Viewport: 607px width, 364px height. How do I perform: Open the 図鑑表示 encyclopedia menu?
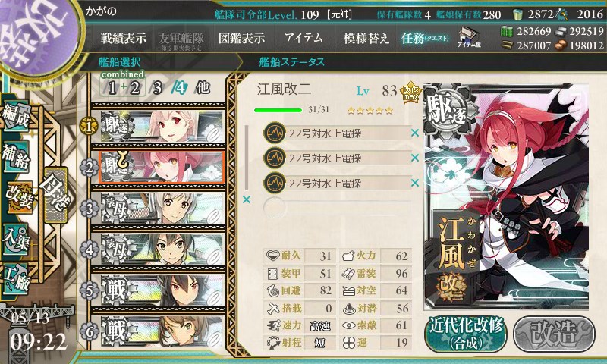(241, 38)
